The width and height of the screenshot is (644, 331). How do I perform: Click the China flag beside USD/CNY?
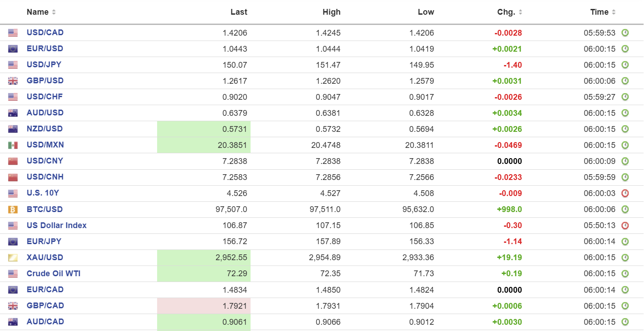13,161
